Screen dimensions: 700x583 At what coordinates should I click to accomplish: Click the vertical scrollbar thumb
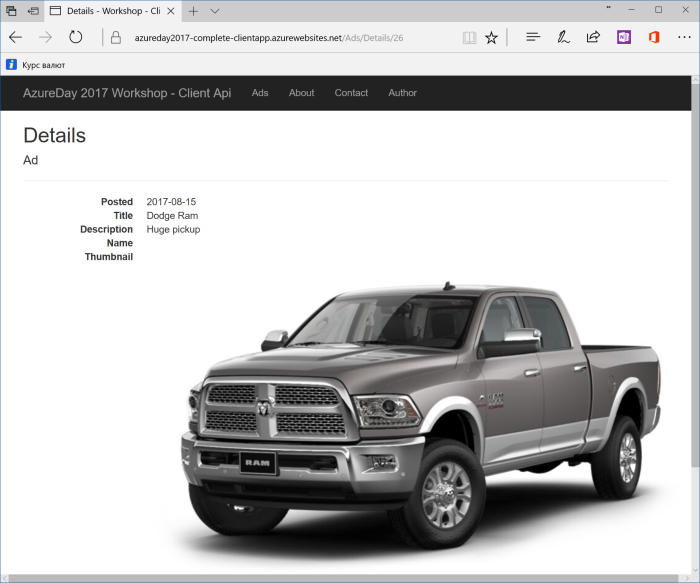(696, 275)
